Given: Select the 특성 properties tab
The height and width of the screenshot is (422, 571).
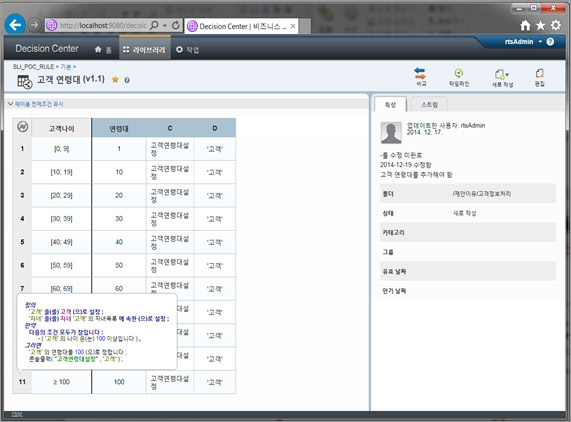Looking at the screenshot, I should tap(390, 104).
